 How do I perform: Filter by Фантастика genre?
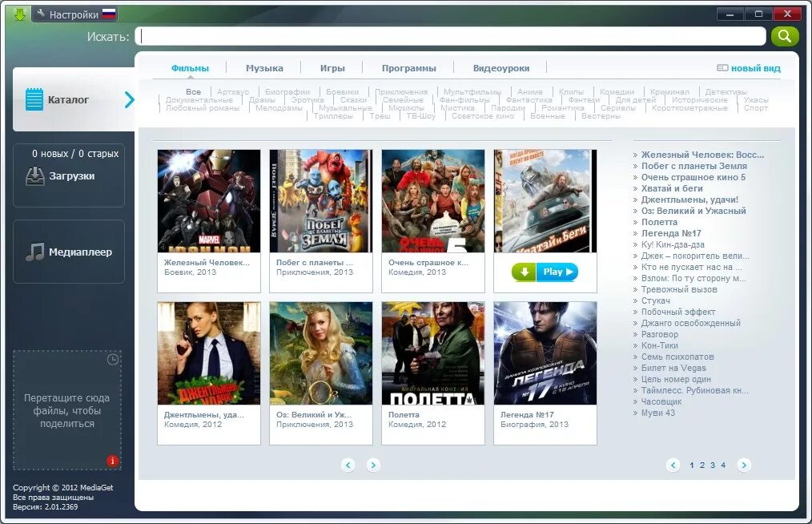(529, 99)
